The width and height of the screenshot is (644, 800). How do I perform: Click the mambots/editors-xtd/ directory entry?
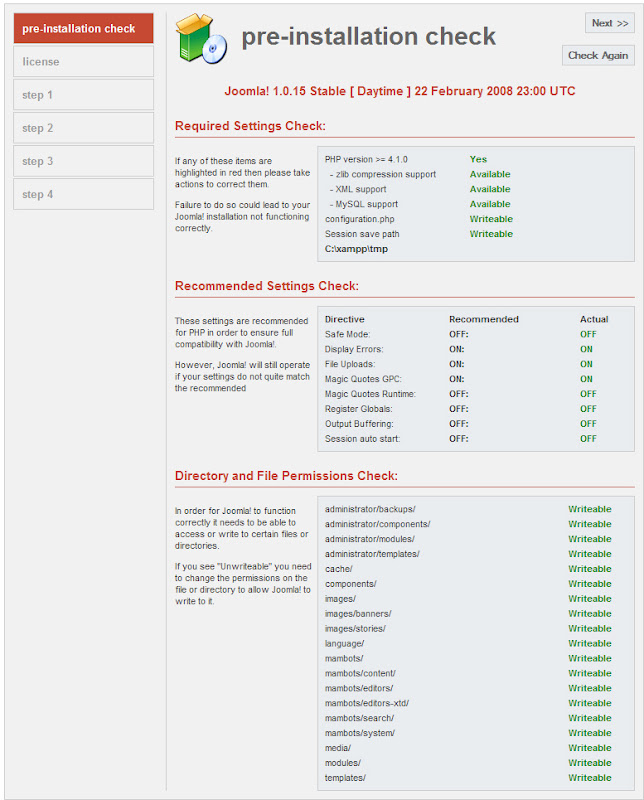click(367, 703)
